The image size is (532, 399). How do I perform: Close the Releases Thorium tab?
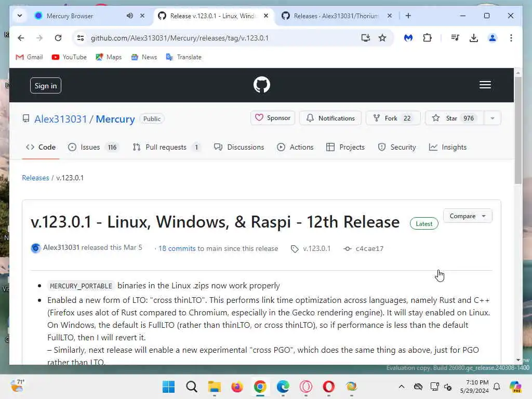(x=390, y=16)
